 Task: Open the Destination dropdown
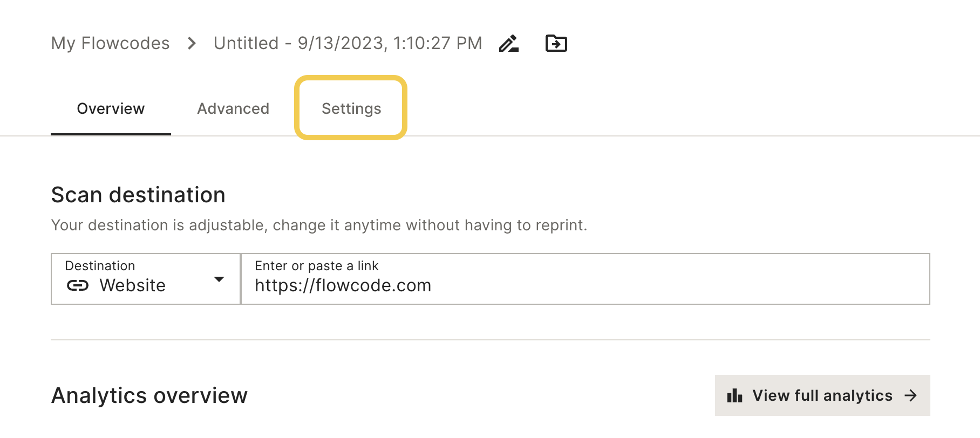point(146,279)
